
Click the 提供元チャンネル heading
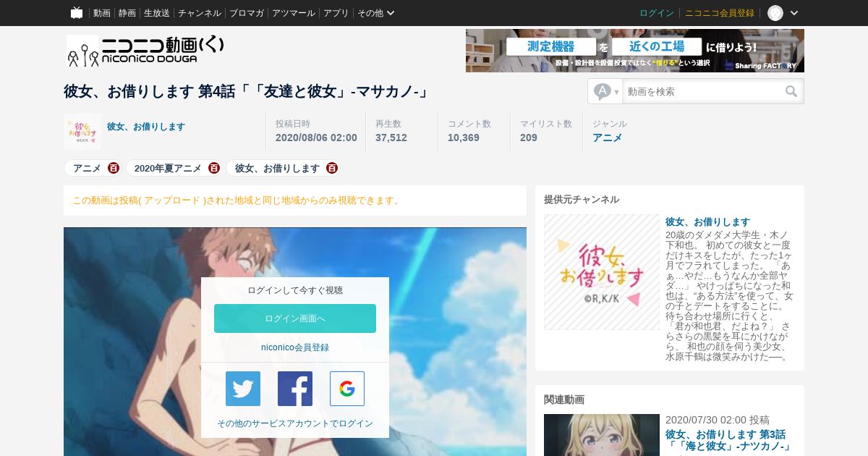coord(582,199)
